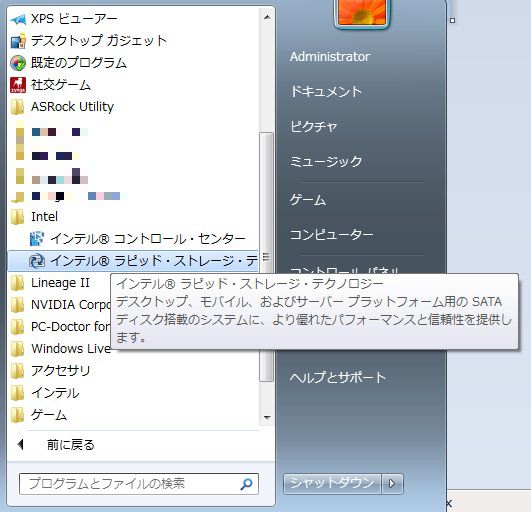
Task: Click the インテル folder icon
Action: (x=18, y=393)
